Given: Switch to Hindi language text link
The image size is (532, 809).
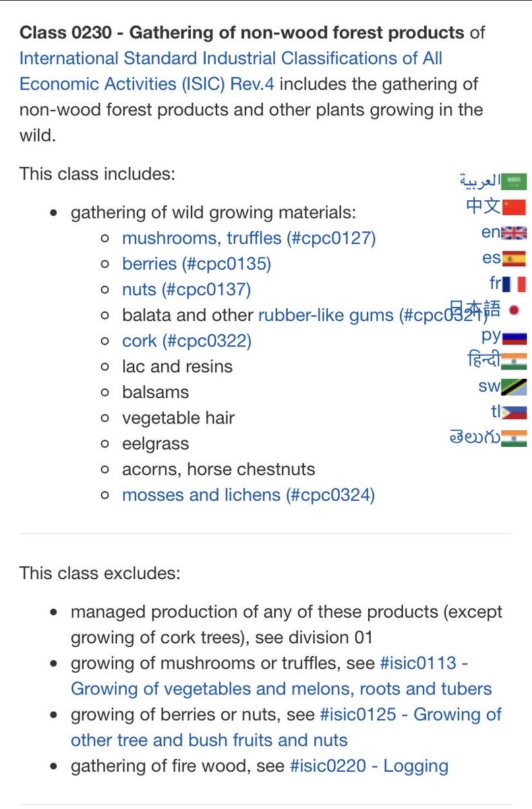Looking at the screenshot, I should 484,361.
